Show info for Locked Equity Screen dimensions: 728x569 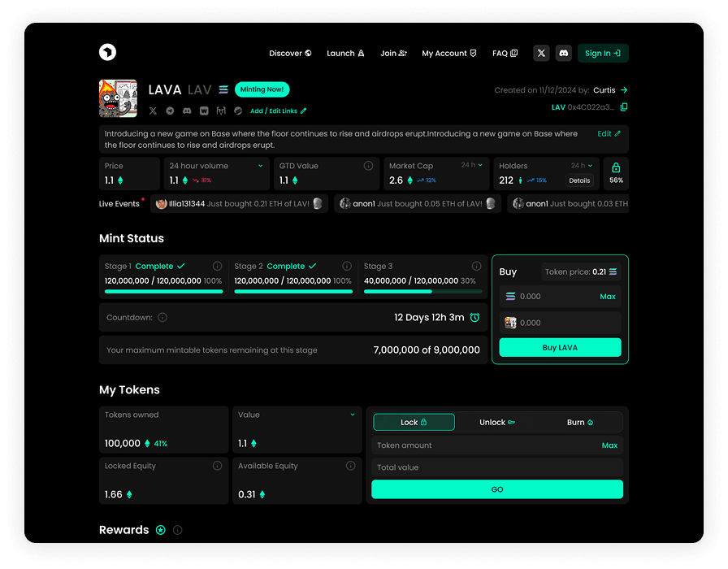217,466
